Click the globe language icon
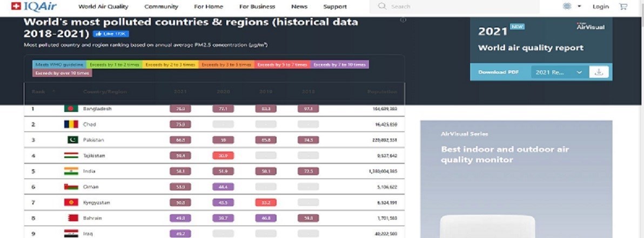 pos(567,7)
